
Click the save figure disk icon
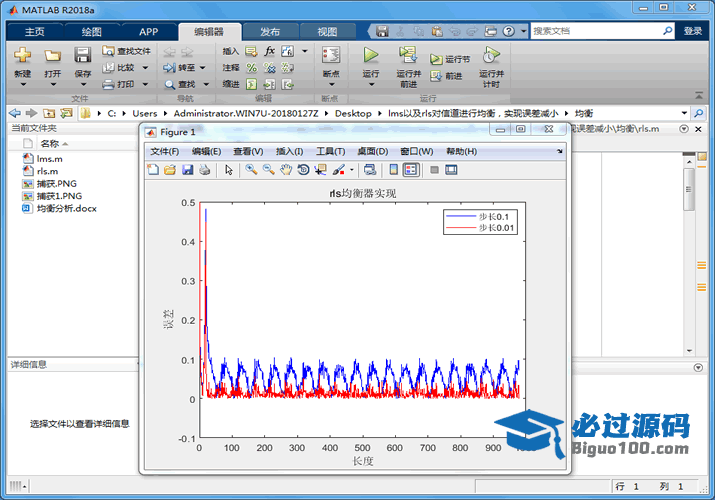187,170
